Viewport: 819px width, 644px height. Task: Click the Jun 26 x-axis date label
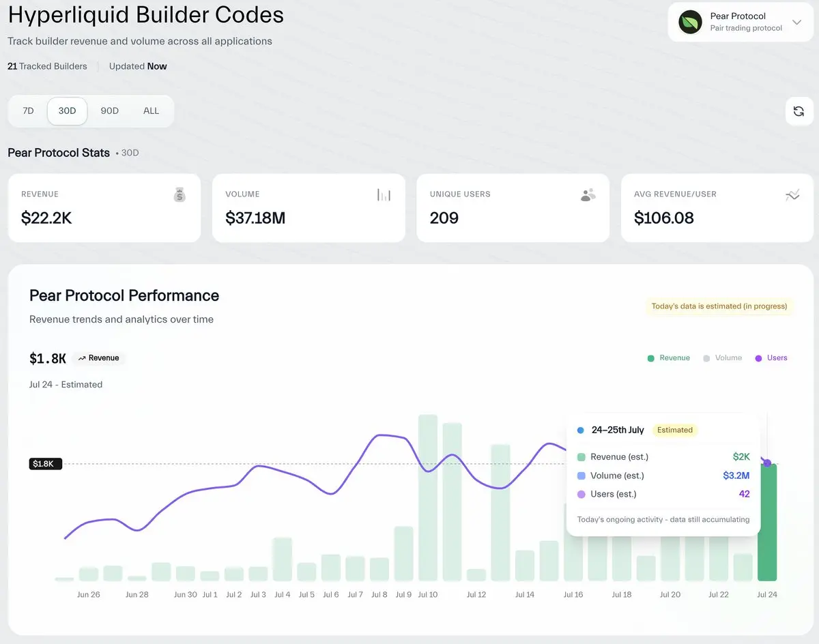(89, 595)
